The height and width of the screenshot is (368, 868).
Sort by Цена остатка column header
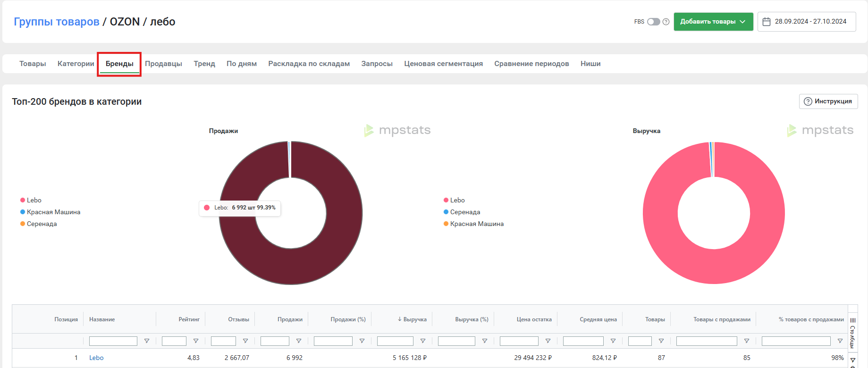(534, 319)
